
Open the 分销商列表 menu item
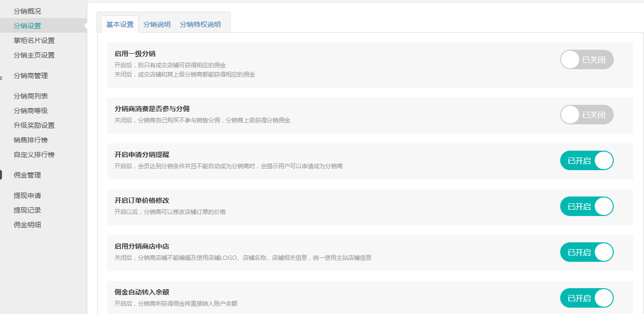point(31,96)
